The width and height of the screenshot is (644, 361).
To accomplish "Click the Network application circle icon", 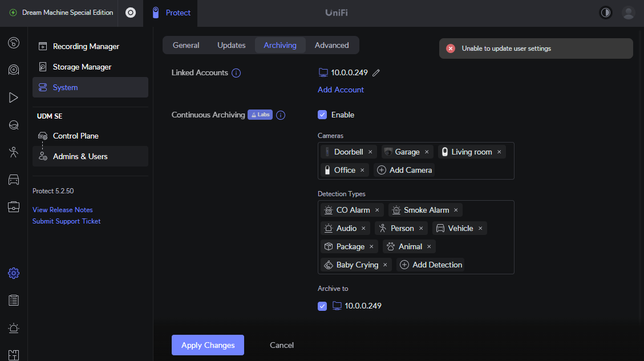I will click(x=131, y=13).
